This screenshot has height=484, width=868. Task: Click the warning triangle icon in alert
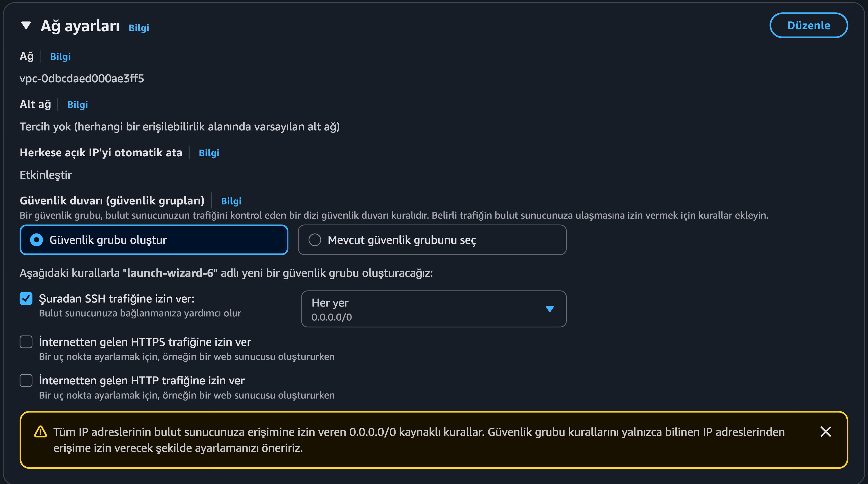click(x=40, y=431)
